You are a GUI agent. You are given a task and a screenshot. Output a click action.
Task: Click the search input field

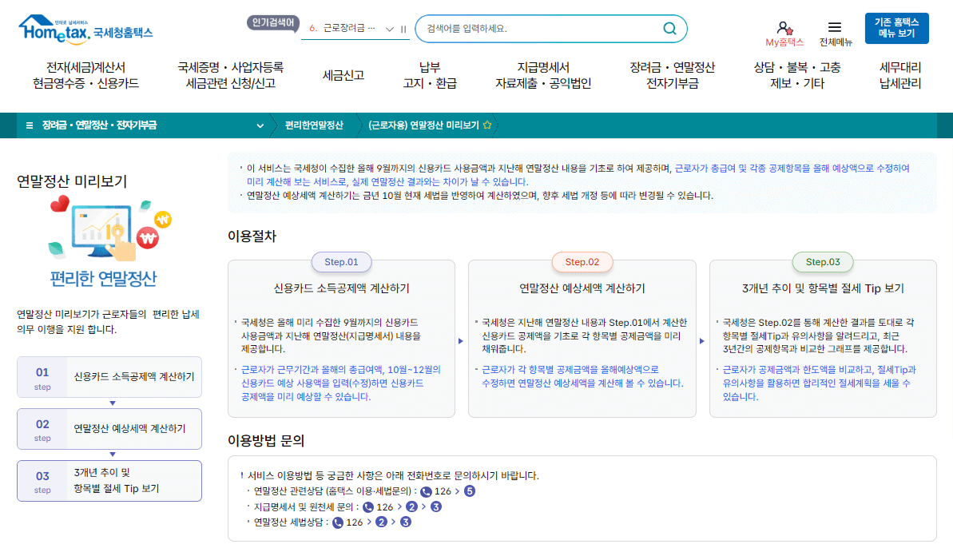(543, 28)
